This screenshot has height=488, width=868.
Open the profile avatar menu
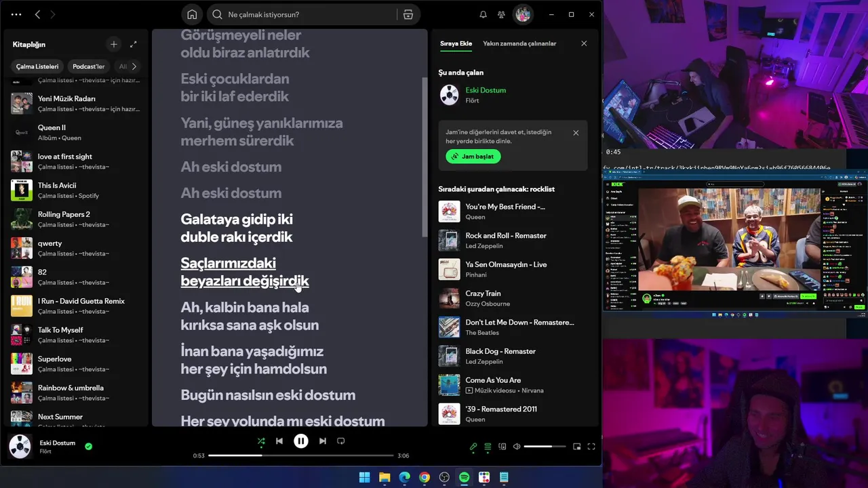pos(522,14)
